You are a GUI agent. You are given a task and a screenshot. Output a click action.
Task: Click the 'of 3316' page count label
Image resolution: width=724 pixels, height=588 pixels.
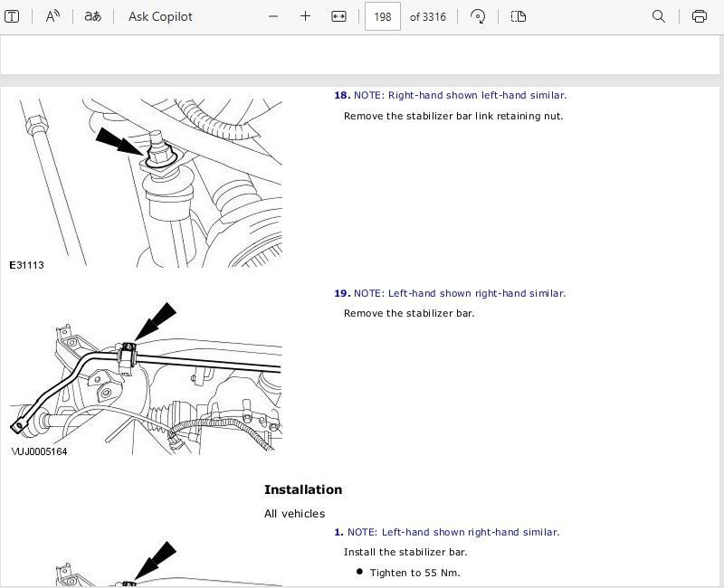[x=428, y=16]
